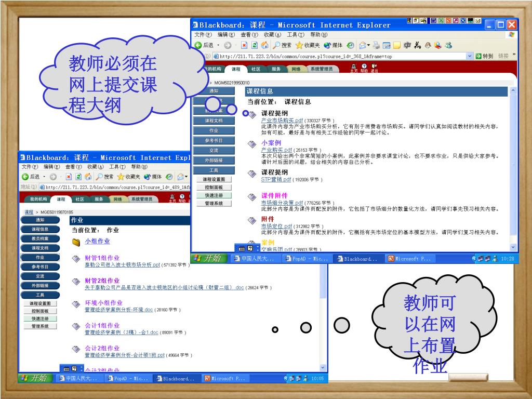The width and height of the screenshot is (532, 399).
Task: Click Mail icon in upper course-info window
Action: pyautogui.click(x=363, y=45)
